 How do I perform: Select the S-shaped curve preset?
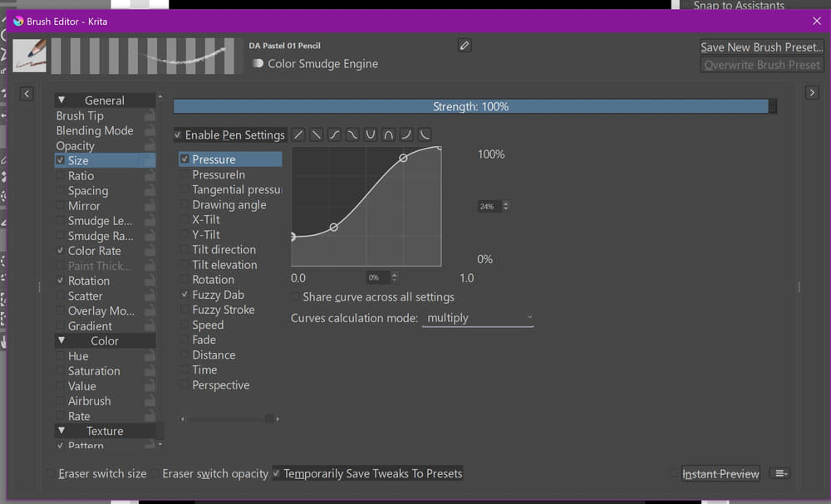pos(334,135)
